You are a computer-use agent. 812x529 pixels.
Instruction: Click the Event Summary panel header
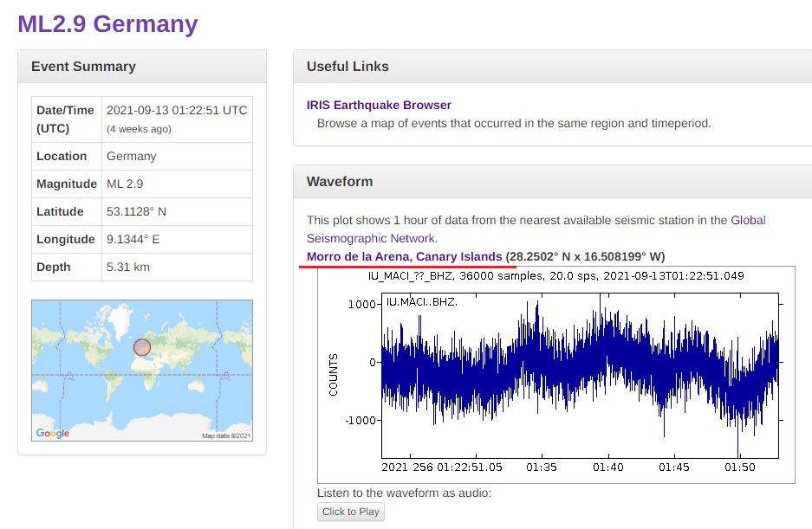coord(142,67)
